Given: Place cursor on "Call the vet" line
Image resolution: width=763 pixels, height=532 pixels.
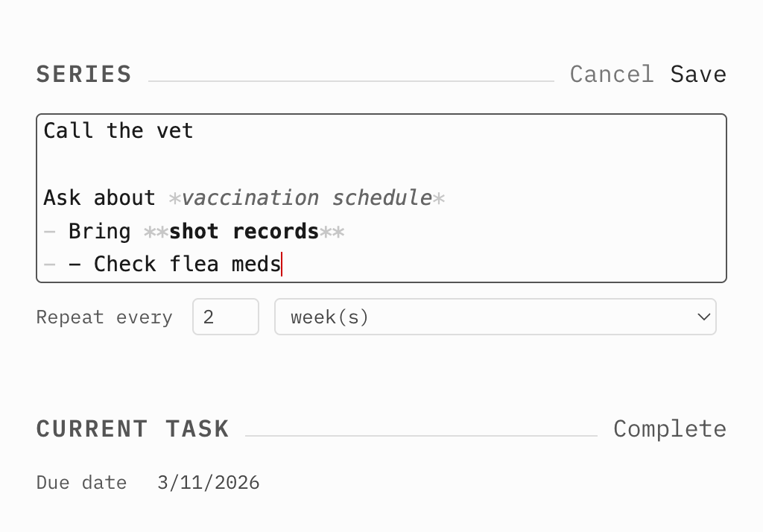Looking at the screenshot, I should pos(118,131).
